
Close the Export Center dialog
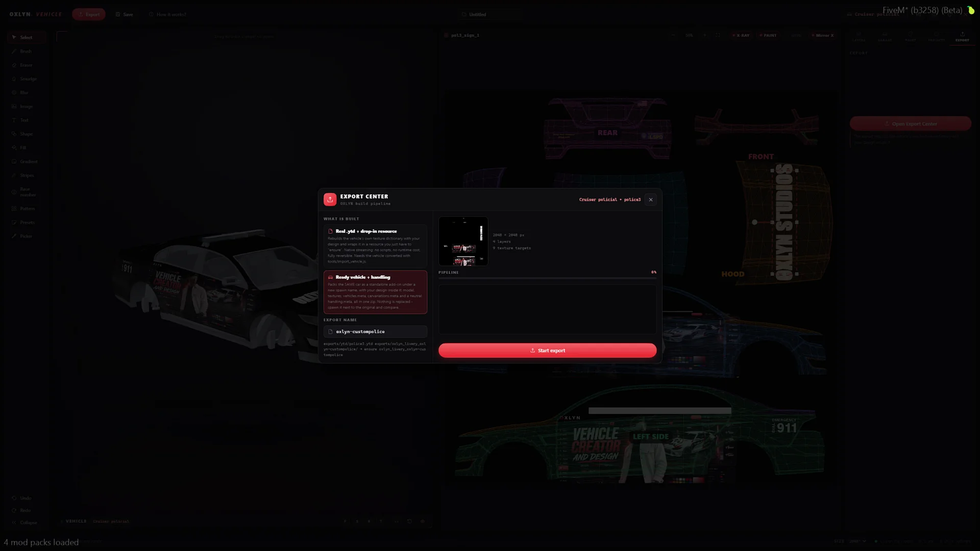[x=651, y=199]
